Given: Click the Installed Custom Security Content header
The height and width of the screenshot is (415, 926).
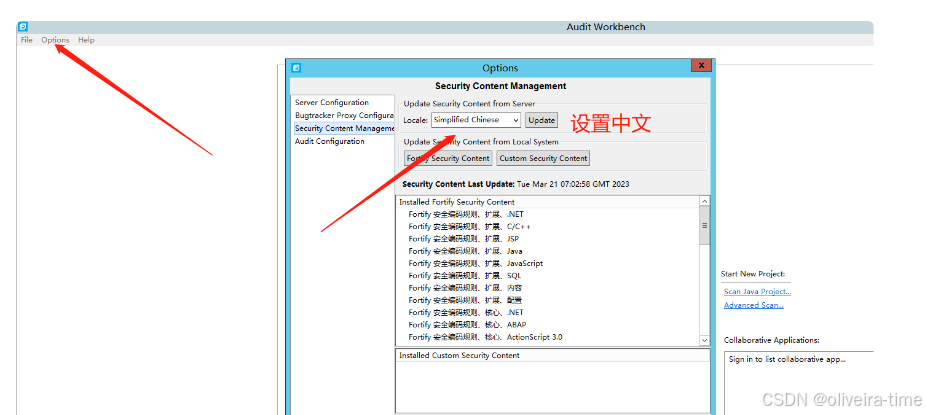Looking at the screenshot, I should tap(459, 355).
